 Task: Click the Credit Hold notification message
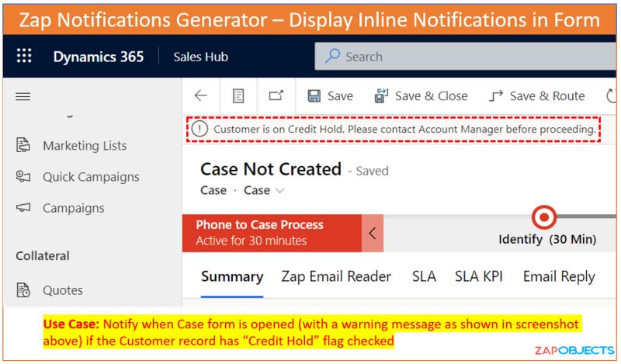point(404,129)
